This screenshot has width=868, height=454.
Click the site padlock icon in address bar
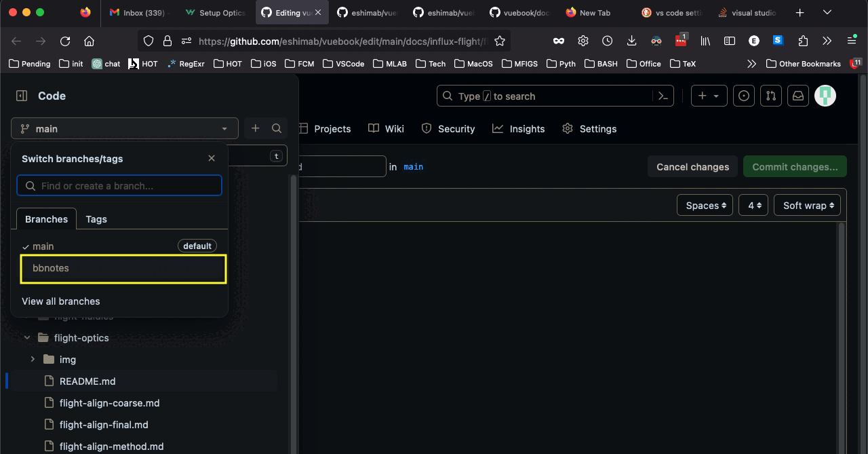[167, 41]
